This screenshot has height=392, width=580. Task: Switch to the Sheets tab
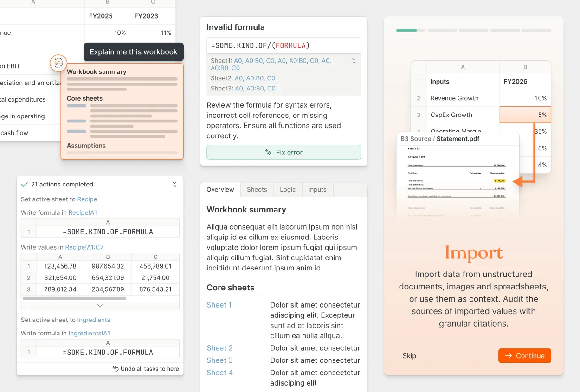coord(257,190)
